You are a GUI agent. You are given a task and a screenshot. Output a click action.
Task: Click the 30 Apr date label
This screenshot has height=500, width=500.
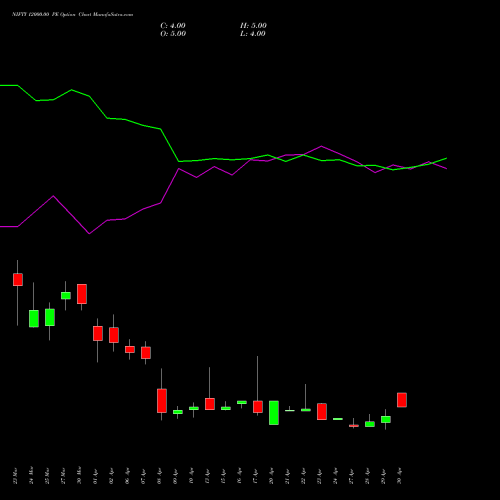pos(399,476)
